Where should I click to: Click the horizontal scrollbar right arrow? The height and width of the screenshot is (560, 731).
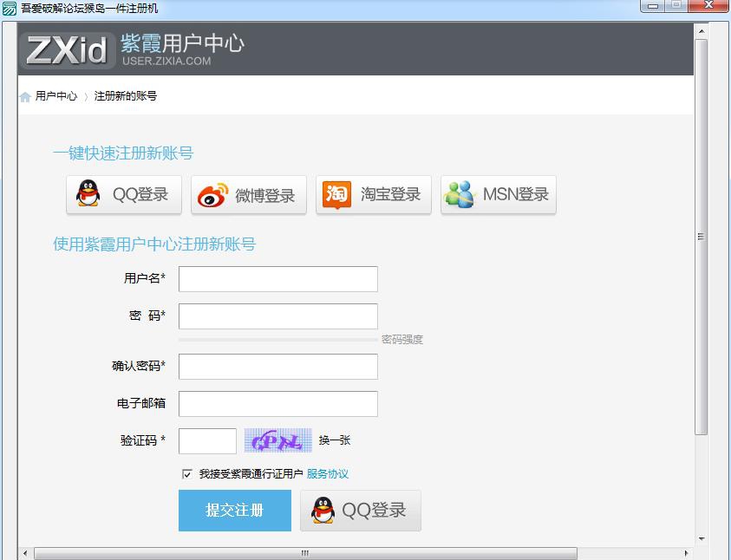pos(686,553)
